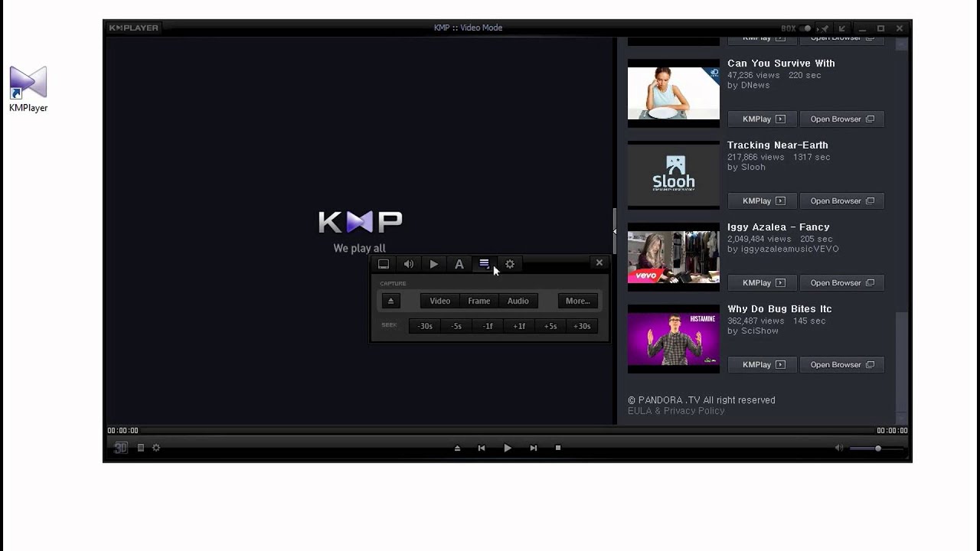Open the video screen tab in control box

pos(384,264)
